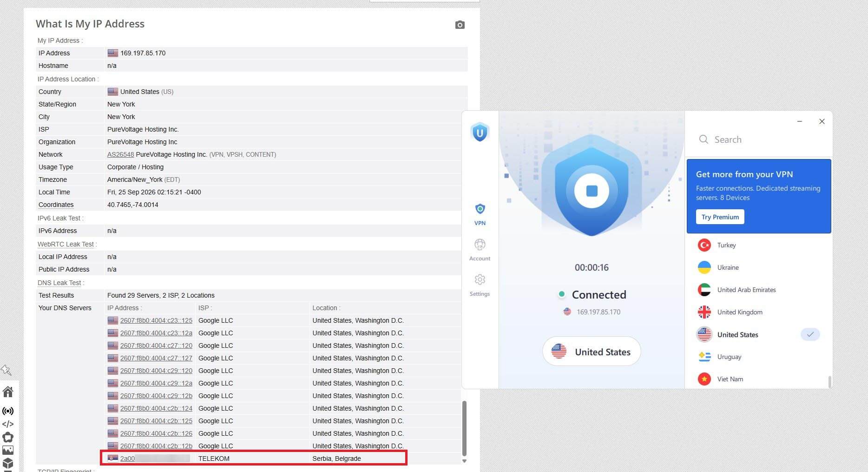Select Viet Nam server
Viewport: 868px width, 472px height.
click(x=759, y=379)
